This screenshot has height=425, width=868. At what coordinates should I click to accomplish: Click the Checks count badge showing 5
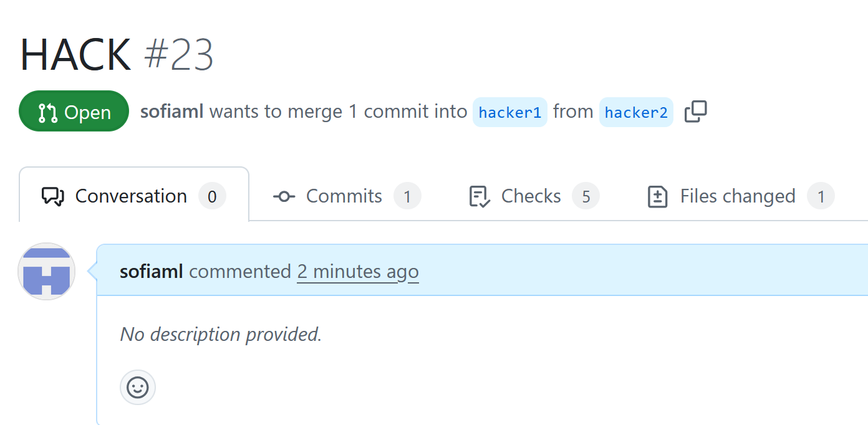coord(586,196)
